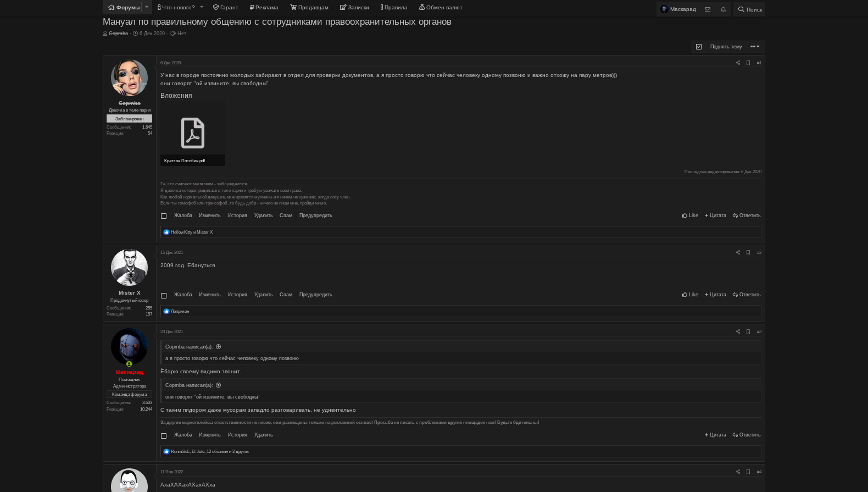Expand quote arrow in first Copmba quote
Screen dimensions: 868x492
pos(219,347)
